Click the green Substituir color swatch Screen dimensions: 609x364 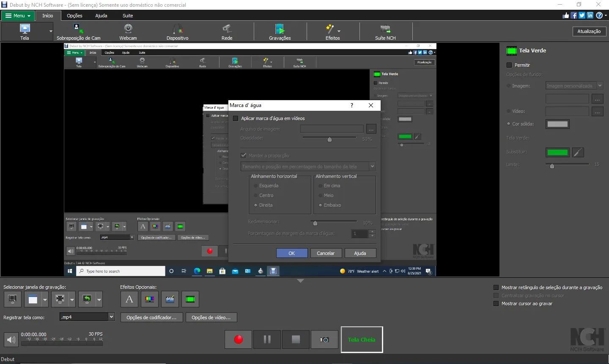point(557,152)
